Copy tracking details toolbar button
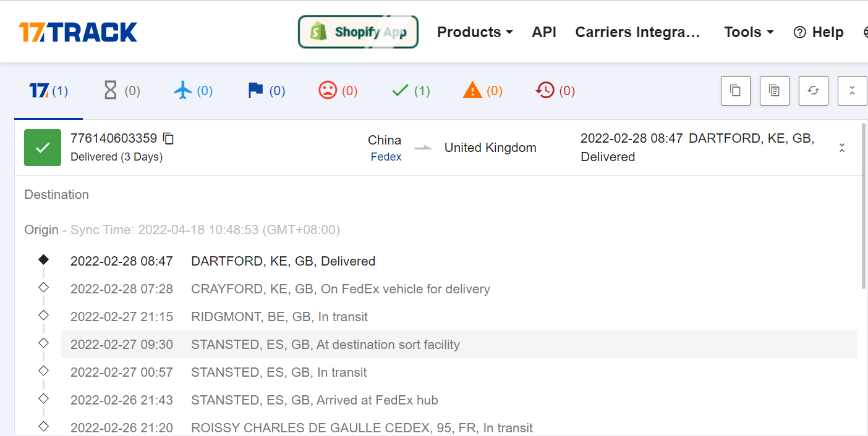 (775, 91)
